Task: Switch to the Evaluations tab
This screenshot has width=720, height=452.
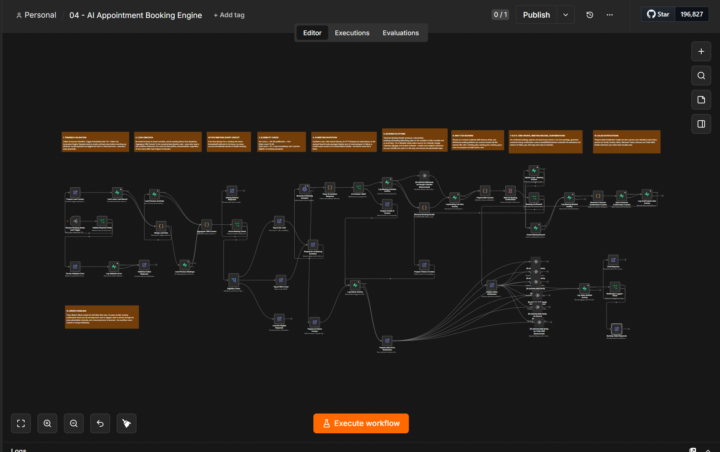Action: pyautogui.click(x=400, y=33)
